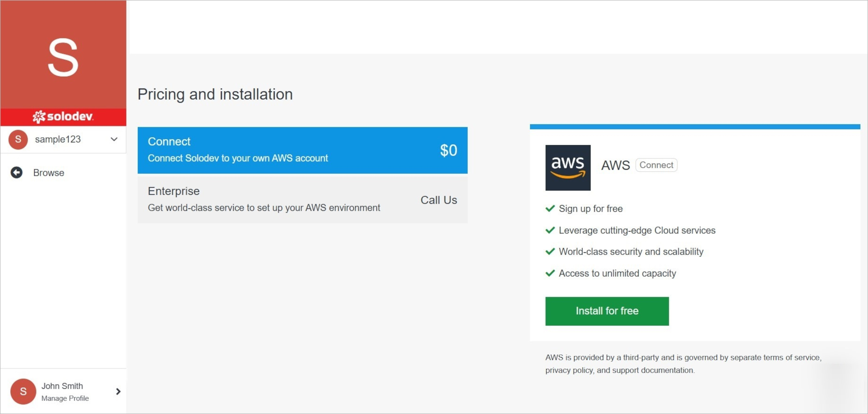Expand the sample123 account dropdown chevron
Screen dimensions: 868x414
click(114, 139)
